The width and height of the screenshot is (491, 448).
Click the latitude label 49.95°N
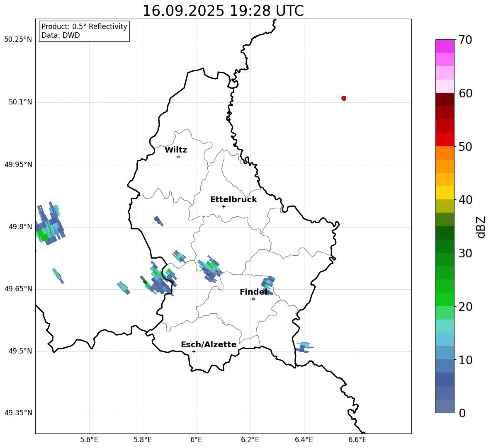pyautogui.click(x=18, y=165)
